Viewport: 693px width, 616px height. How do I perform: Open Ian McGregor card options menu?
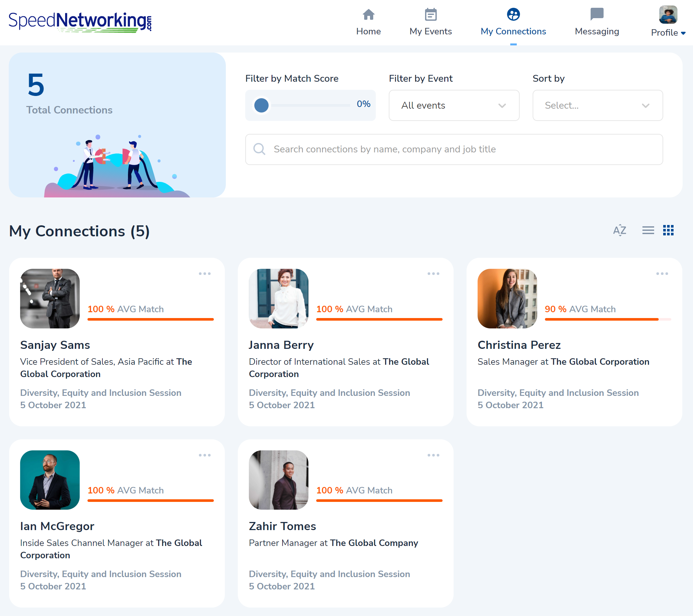click(x=204, y=455)
